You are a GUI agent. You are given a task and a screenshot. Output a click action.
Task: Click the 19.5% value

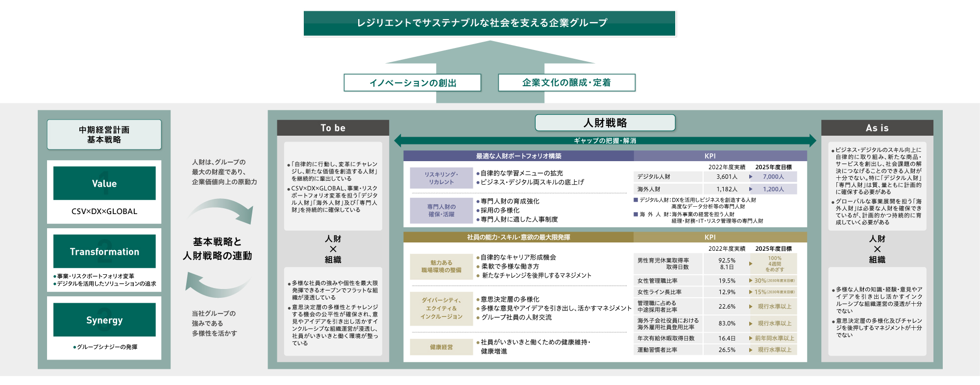pyautogui.click(x=727, y=281)
